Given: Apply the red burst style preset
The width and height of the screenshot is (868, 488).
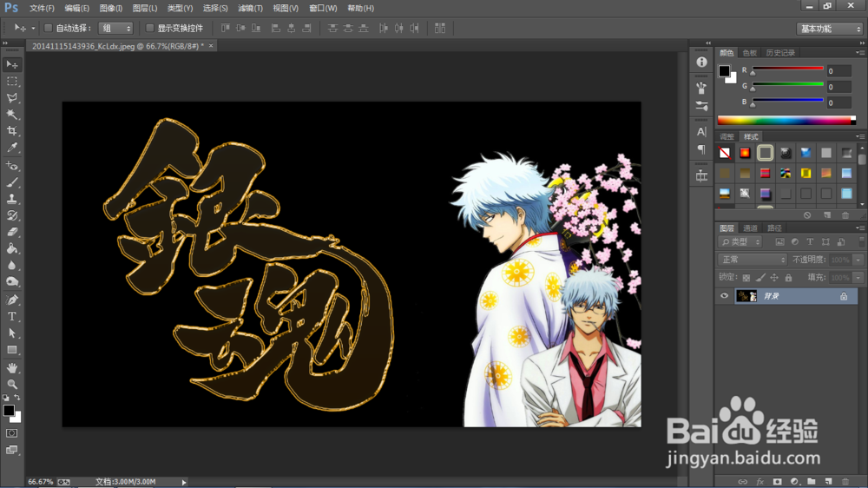Looking at the screenshot, I should (745, 153).
